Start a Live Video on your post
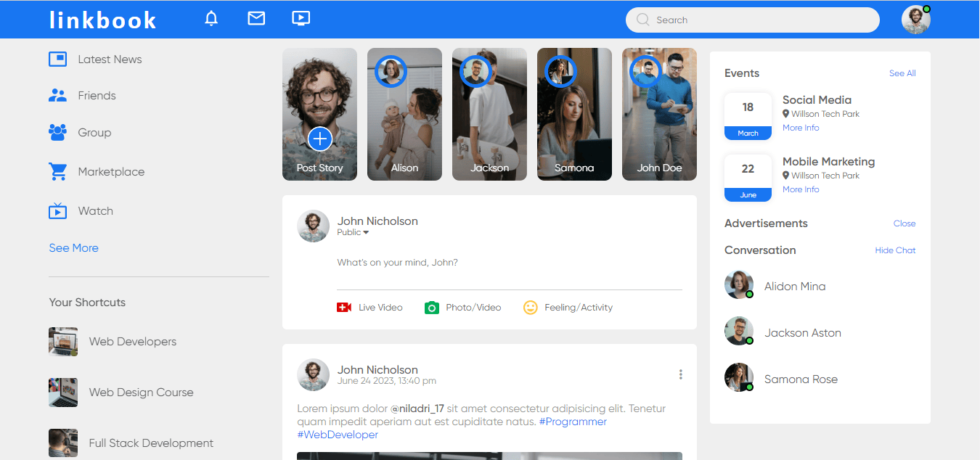 343,307
